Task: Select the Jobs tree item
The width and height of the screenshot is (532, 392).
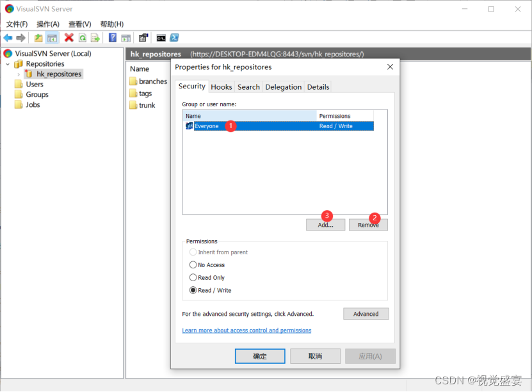Action: coord(33,104)
